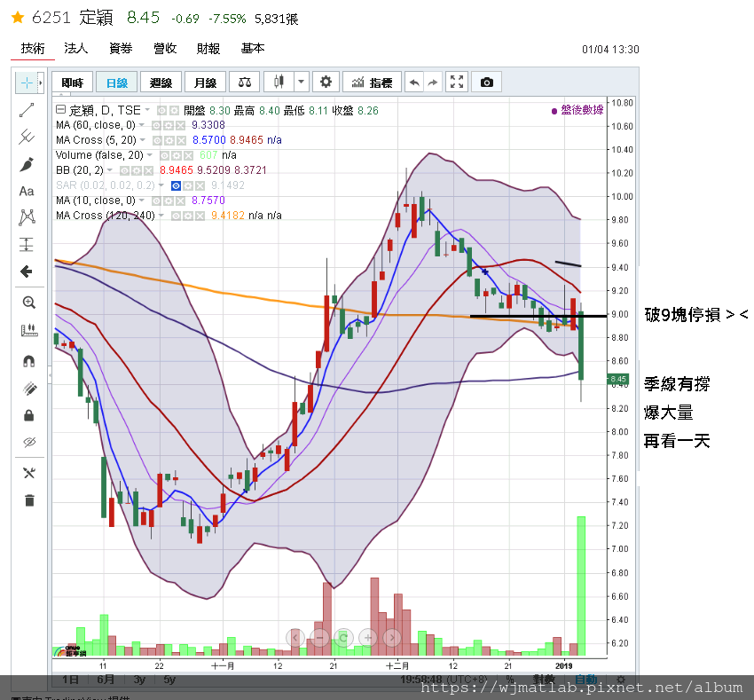Set time range to 6月
Screen dimensions: 754x700
pyautogui.click(x=106, y=680)
